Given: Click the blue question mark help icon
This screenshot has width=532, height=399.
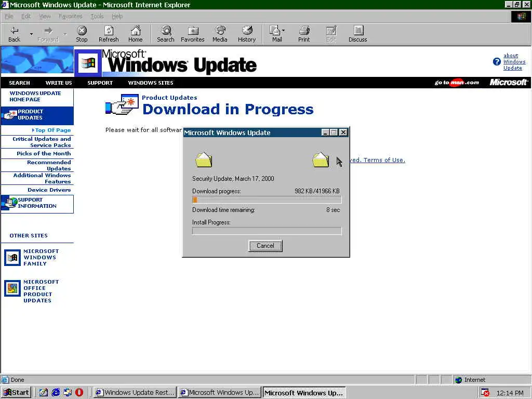Looking at the screenshot, I should tap(496, 62).
